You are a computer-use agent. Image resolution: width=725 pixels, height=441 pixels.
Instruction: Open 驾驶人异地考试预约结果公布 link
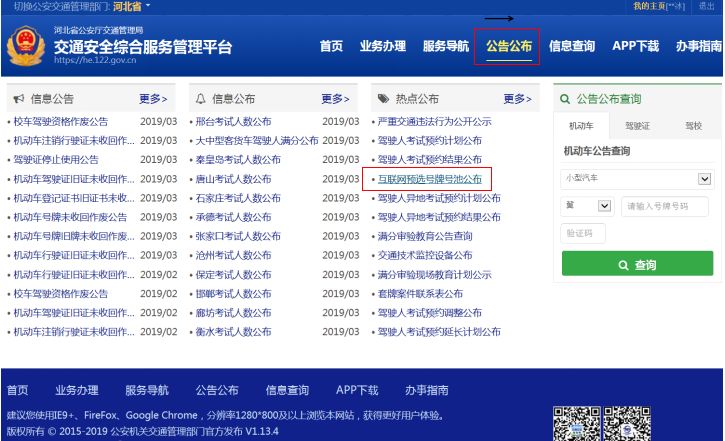439,217
